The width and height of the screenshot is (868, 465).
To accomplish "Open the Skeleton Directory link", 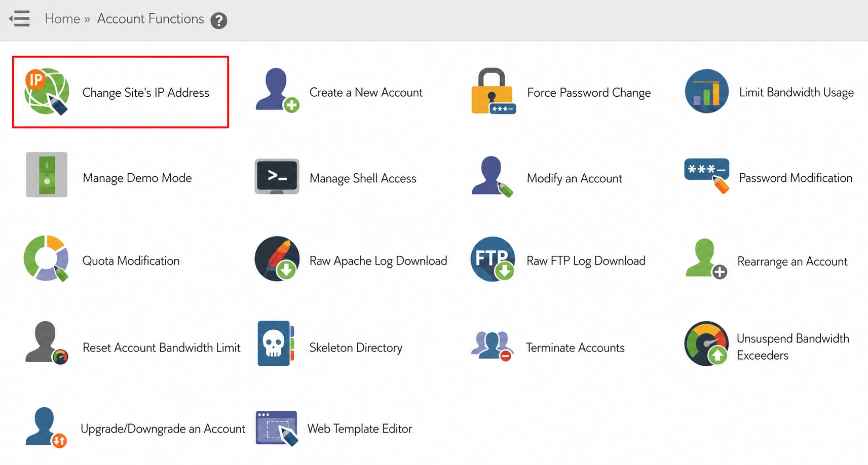I will click(x=356, y=347).
